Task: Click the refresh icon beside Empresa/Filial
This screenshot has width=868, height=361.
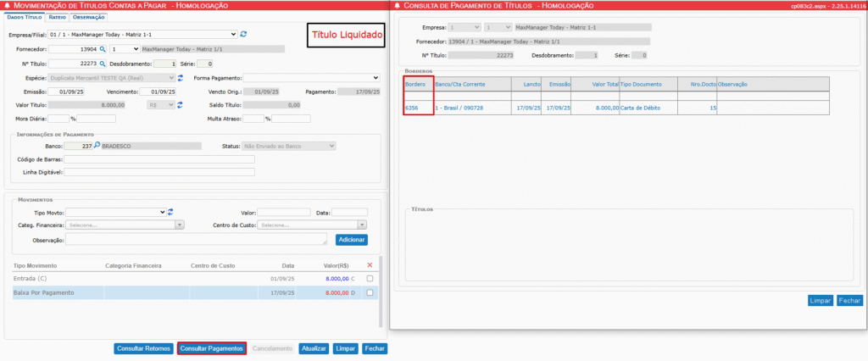Action: (244, 35)
